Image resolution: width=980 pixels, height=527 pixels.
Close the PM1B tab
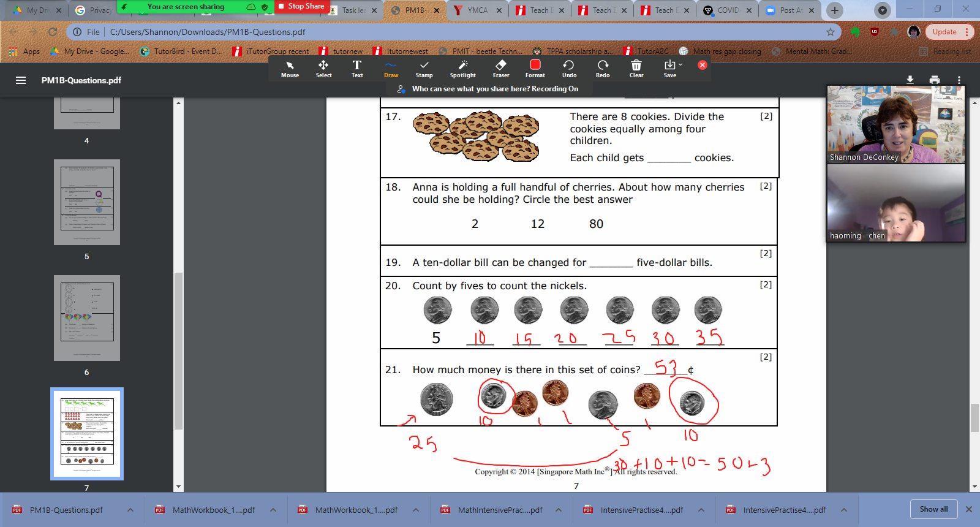(437, 10)
